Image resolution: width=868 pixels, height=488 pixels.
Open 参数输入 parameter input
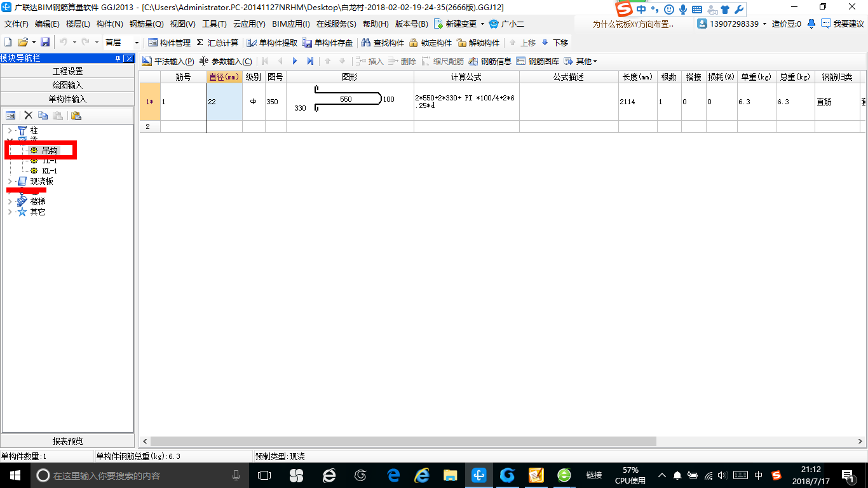click(225, 62)
